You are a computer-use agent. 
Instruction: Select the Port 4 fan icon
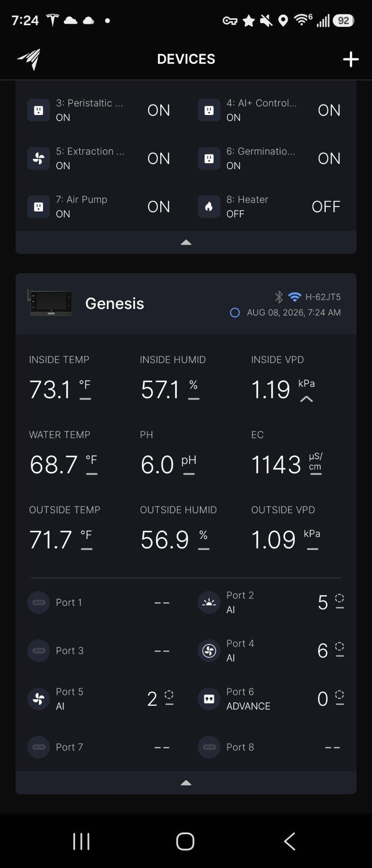[209, 651]
